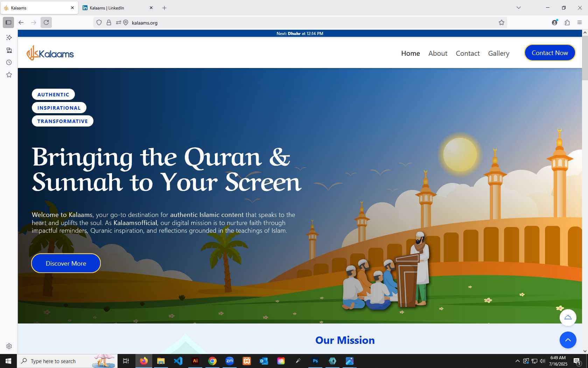Open a new tab with the plus button

click(x=164, y=8)
